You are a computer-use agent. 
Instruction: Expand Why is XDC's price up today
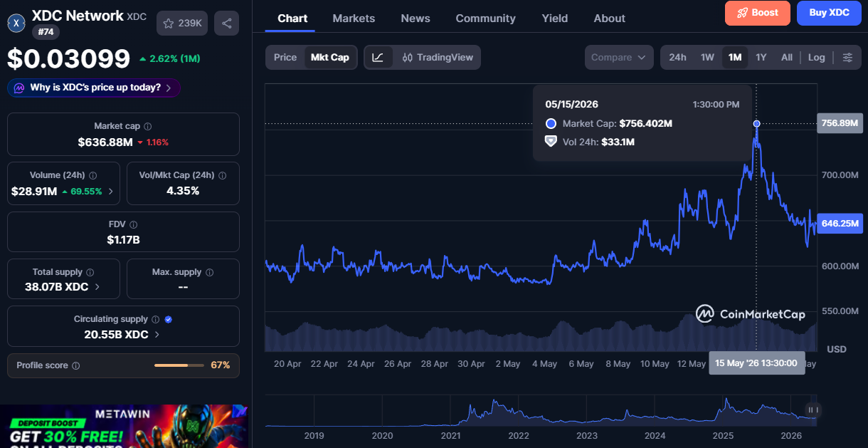pos(94,88)
